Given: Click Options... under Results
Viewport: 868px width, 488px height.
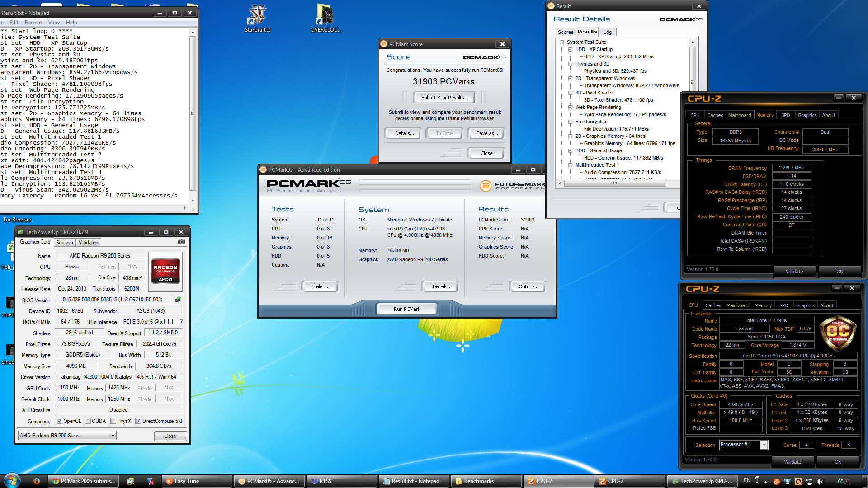Looking at the screenshot, I should [x=529, y=286].
